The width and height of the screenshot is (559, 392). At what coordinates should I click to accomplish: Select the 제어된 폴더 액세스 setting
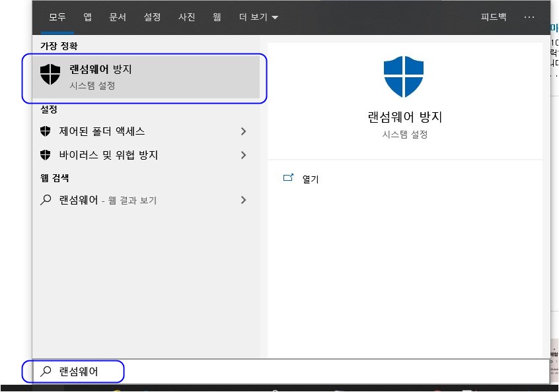(x=146, y=131)
